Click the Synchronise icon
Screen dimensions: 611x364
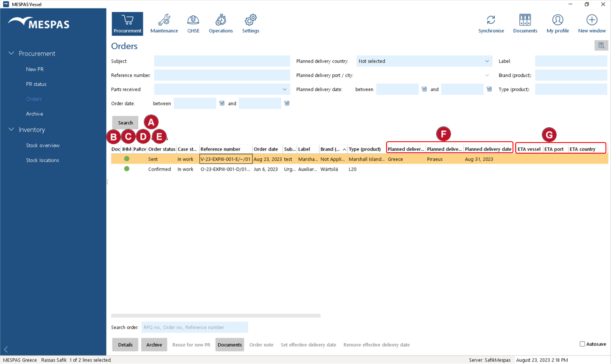(x=491, y=20)
